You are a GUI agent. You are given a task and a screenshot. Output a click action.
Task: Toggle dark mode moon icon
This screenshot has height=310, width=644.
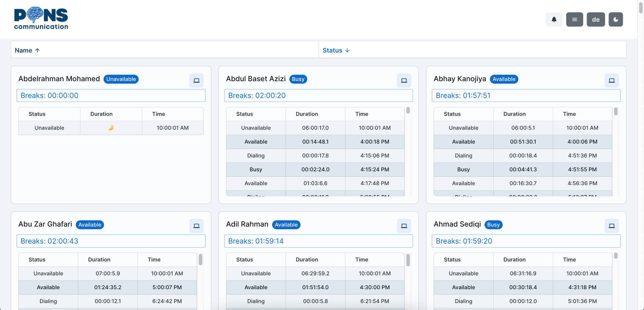point(615,19)
